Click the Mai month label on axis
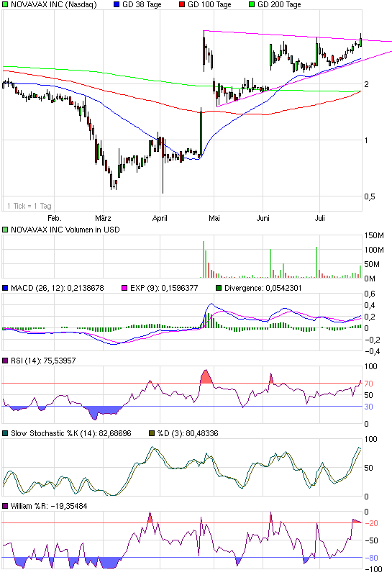The image size is (392, 575). pyautogui.click(x=214, y=218)
